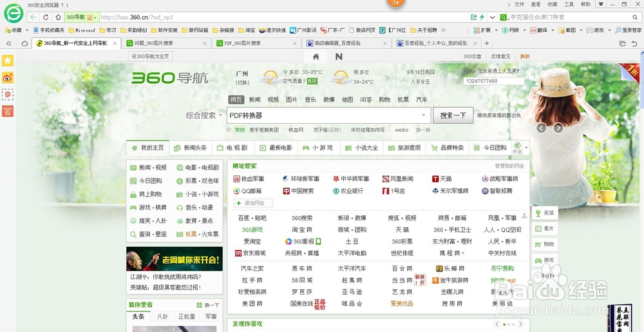Expand the 扩展 dropdown arrow

(495, 30)
